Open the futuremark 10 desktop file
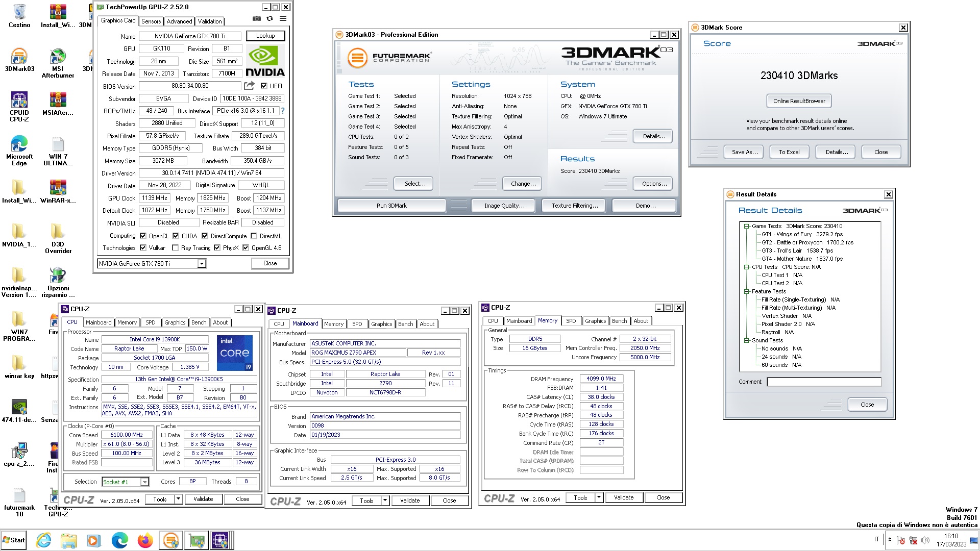 [19, 502]
